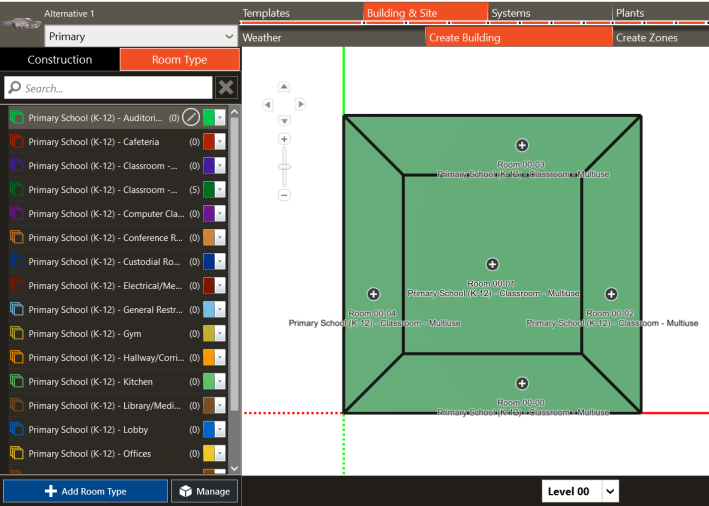Click the Custodial Room stack icon
This screenshot has width=709, height=506.
17,261
